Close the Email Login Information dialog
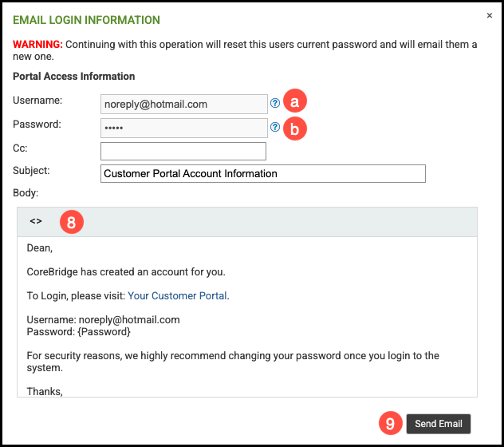Image resolution: width=504 pixels, height=447 pixels. point(489,15)
